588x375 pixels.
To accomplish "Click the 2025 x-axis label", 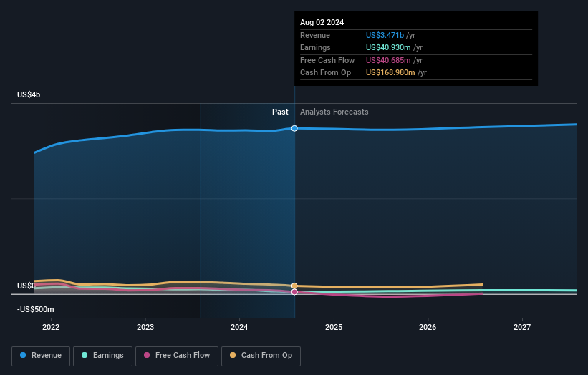I will (x=334, y=327).
